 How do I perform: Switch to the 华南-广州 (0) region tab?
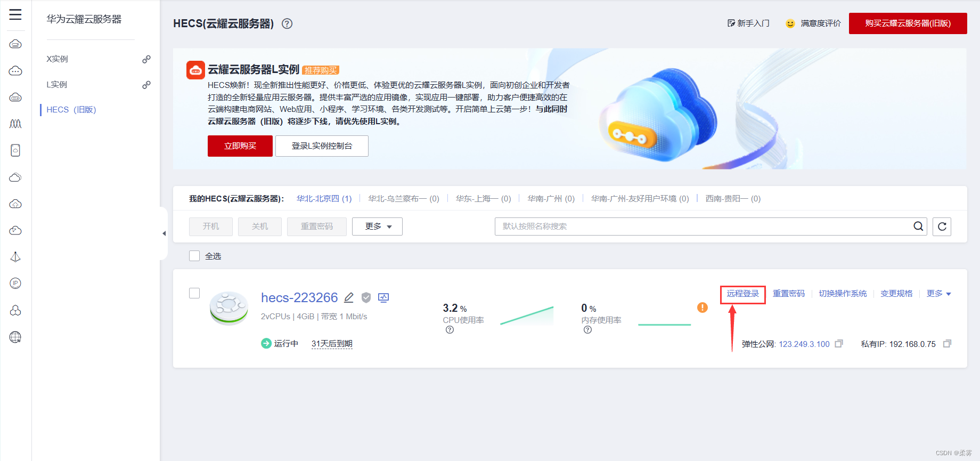point(551,199)
